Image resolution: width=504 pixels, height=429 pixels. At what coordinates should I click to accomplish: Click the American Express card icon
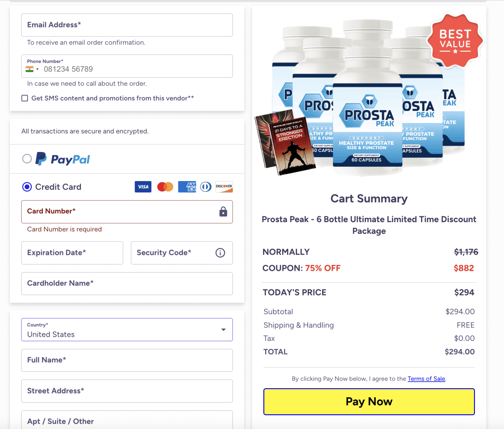(187, 187)
